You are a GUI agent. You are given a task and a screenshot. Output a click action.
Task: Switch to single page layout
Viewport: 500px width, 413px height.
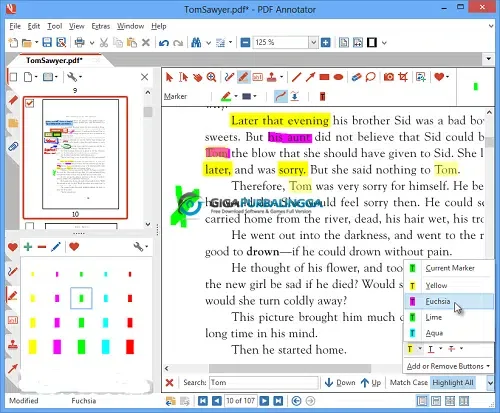pyautogui.click(x=422, y=401)
